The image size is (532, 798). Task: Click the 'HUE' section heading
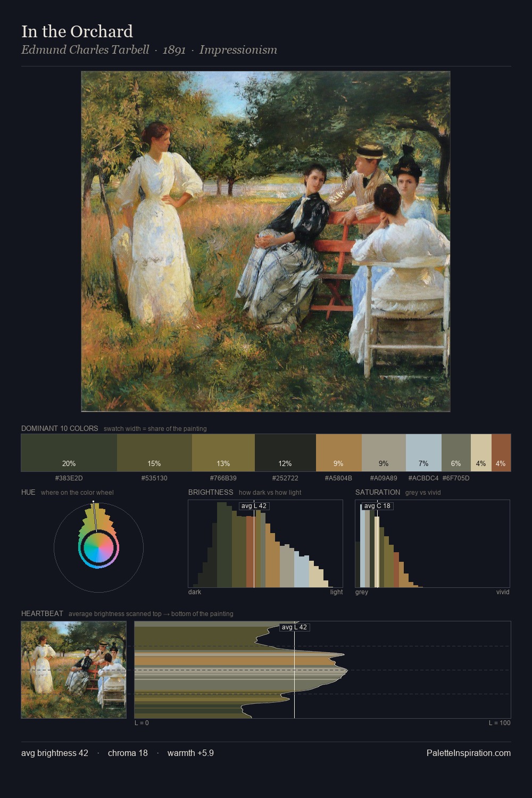[x=28, y=492]
